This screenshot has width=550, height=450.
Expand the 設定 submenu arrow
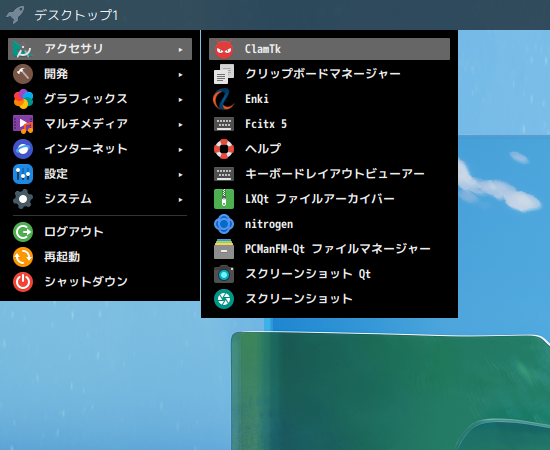tap(180, 174)
